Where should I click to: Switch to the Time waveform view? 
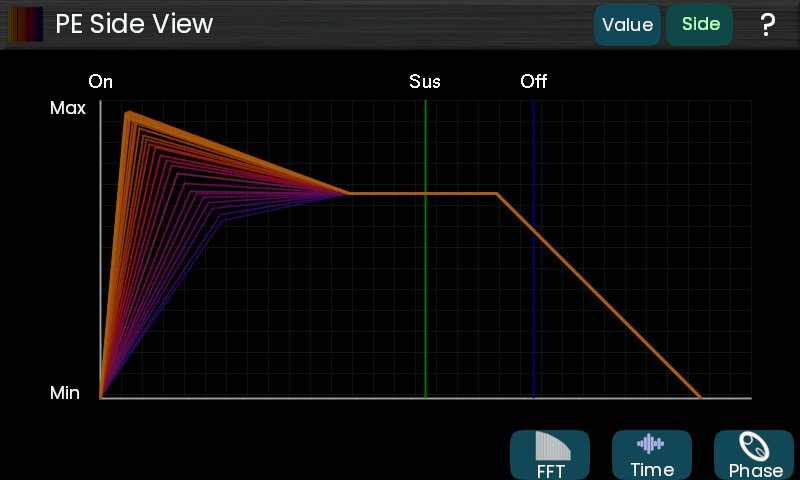click(x=651, y=455)
